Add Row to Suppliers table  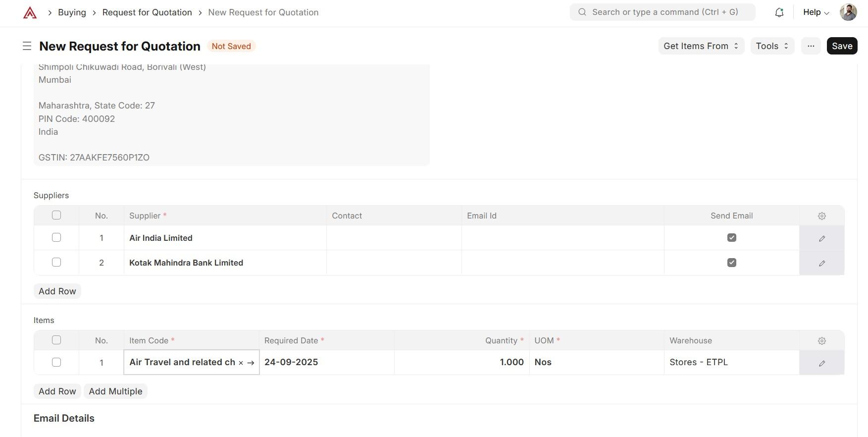tap(57, 291)
